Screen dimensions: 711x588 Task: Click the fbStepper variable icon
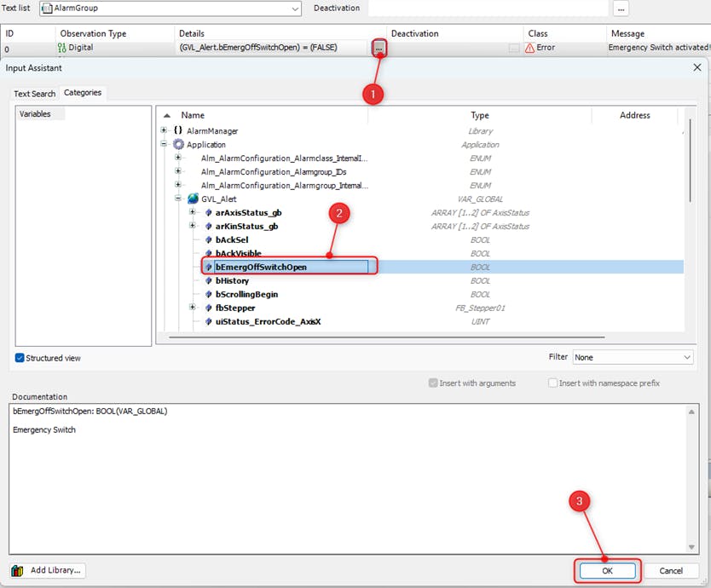pos(208,308)
